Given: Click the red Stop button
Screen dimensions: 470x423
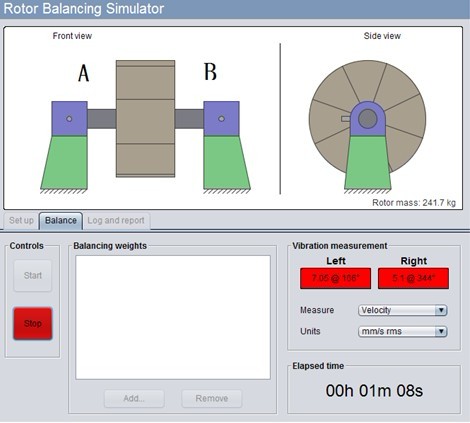Looking at the screenshot, I should 33,323.
